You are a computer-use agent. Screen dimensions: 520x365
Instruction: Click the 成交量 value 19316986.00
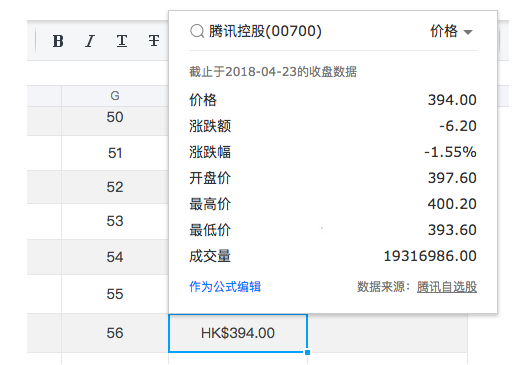pyautogui.click(x=430, y=256)
